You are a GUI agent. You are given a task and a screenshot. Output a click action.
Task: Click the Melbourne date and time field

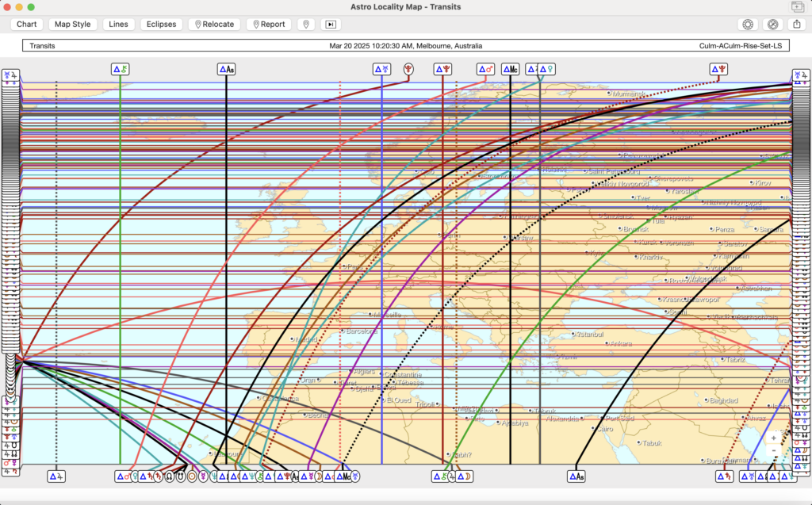(406, 45)
